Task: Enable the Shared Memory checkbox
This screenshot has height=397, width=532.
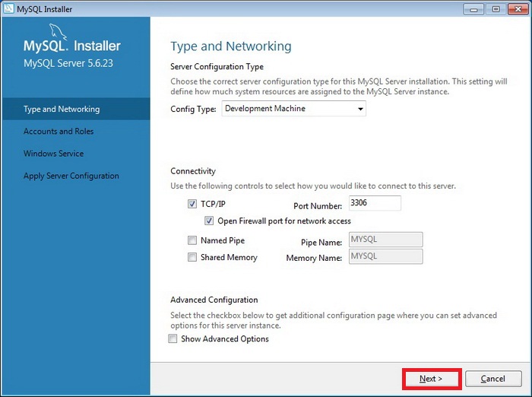Action: pos(192,257)
